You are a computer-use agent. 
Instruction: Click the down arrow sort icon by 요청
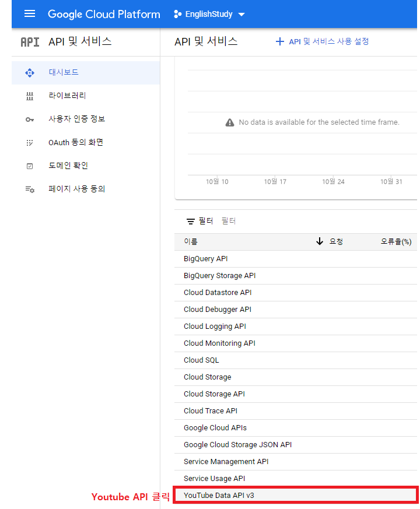(320, 241)
